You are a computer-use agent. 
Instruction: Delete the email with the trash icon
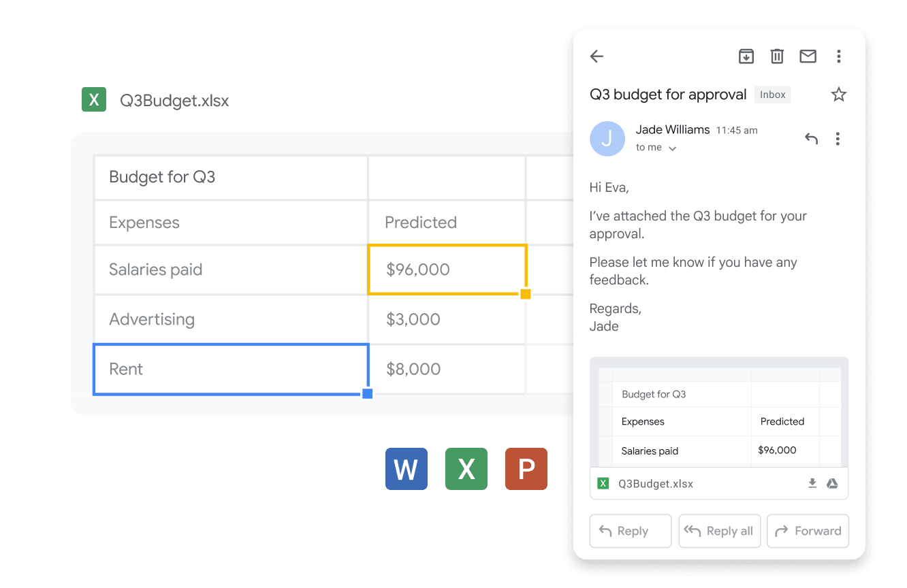click(777, 56)
